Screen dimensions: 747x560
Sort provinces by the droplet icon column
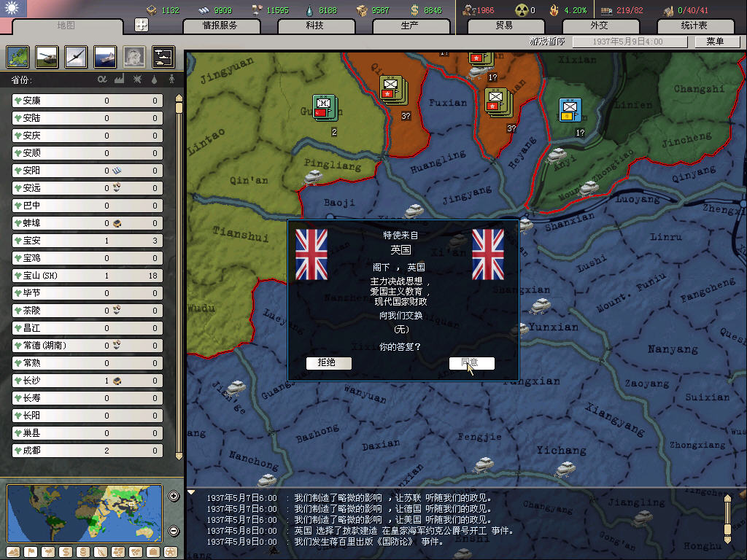coord(155,79)
